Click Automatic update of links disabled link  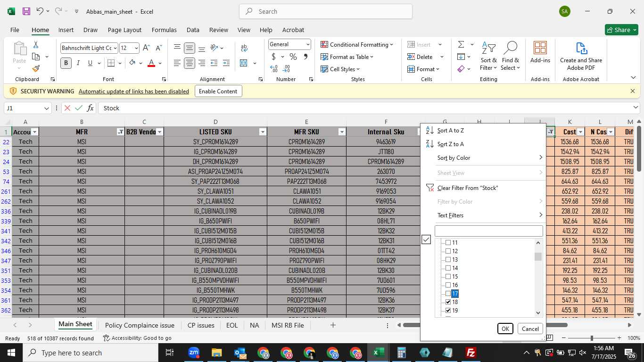[x=134, y=91]
